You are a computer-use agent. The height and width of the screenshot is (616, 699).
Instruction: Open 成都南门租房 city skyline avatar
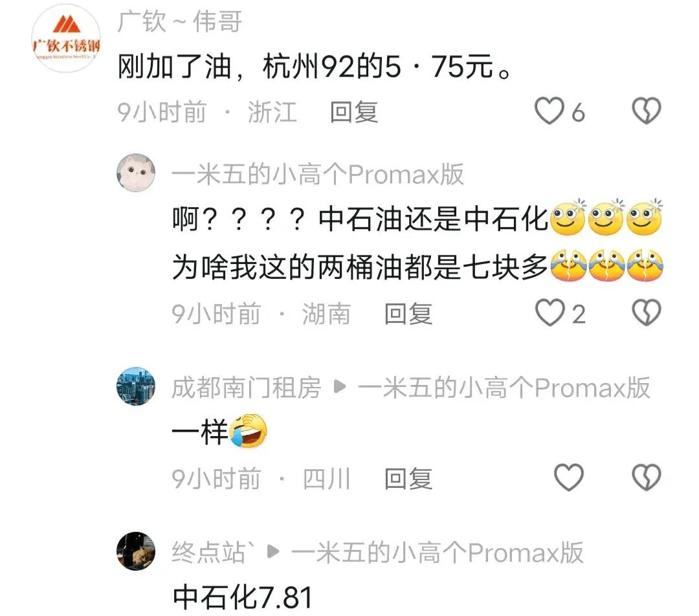[x=136, y=386]
